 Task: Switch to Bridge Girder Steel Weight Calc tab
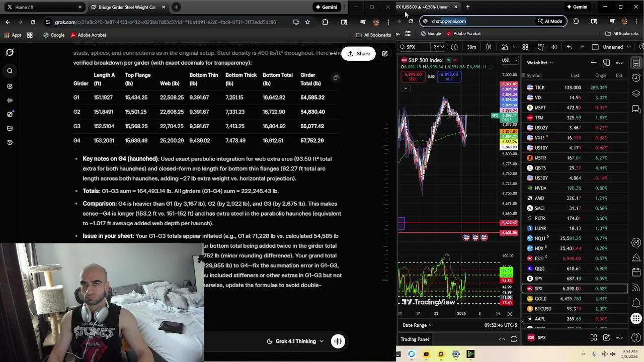pos(128,7)
